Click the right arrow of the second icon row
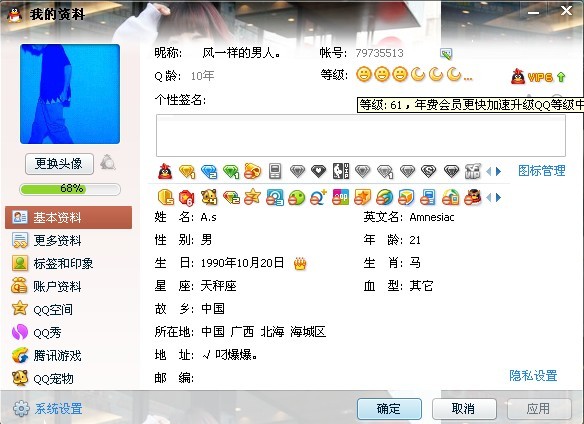The width and height of the screenshot is (584, 424). 499,197
